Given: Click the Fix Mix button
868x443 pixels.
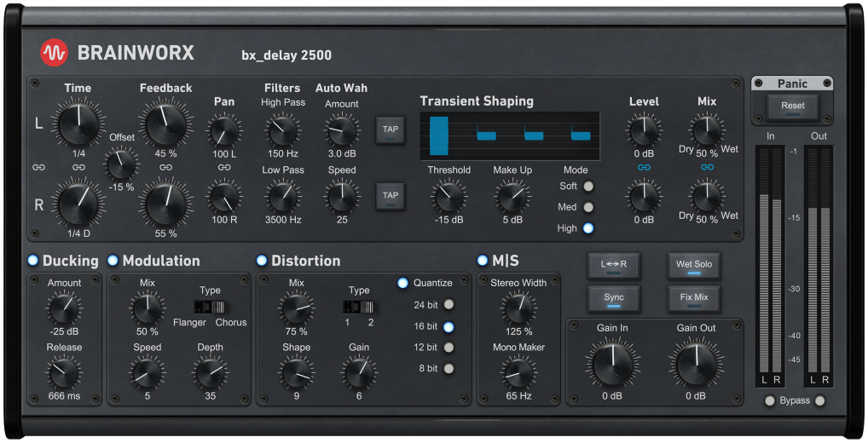Looking at the screenshot, I should [x=693, y=298].
